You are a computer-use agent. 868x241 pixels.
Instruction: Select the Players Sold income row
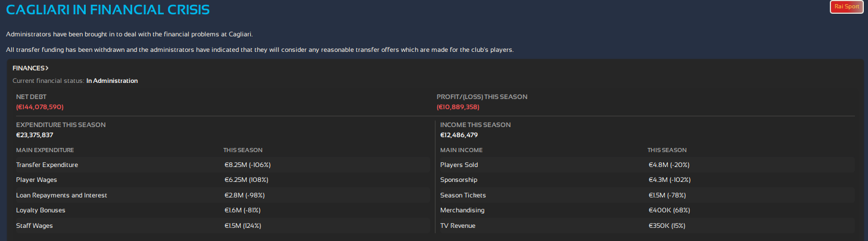point(646,165)
